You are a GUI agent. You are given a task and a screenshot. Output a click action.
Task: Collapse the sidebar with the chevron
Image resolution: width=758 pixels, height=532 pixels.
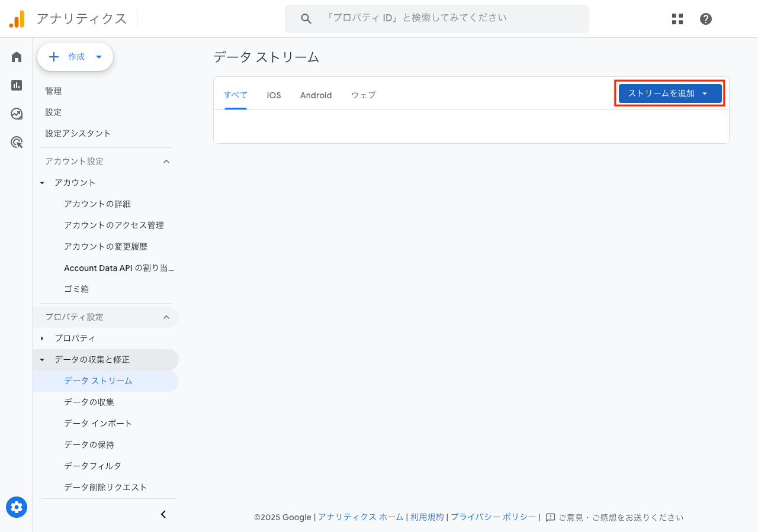point(163,514)
